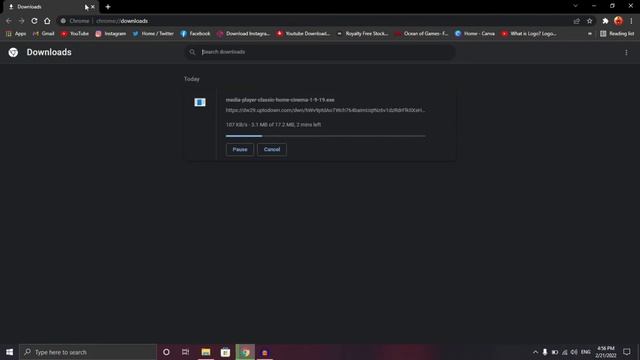Open the media-player-classic-home-cinema exe file name
The height and width of the screenshot is (360, 640).
280,100
